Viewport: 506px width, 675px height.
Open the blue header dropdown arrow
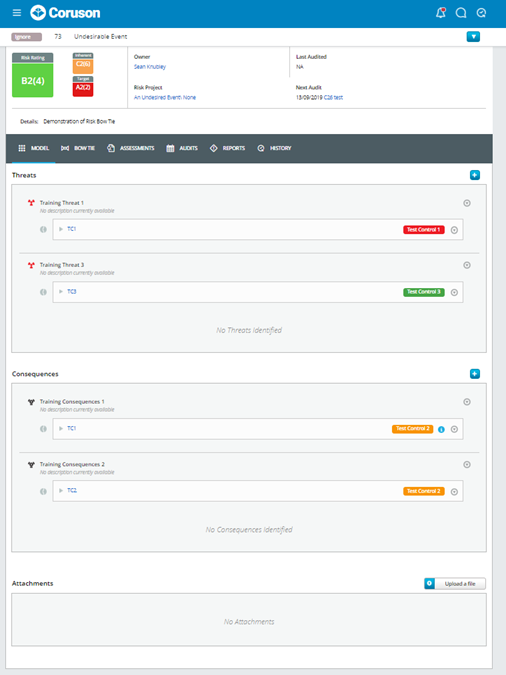[473, 37]
